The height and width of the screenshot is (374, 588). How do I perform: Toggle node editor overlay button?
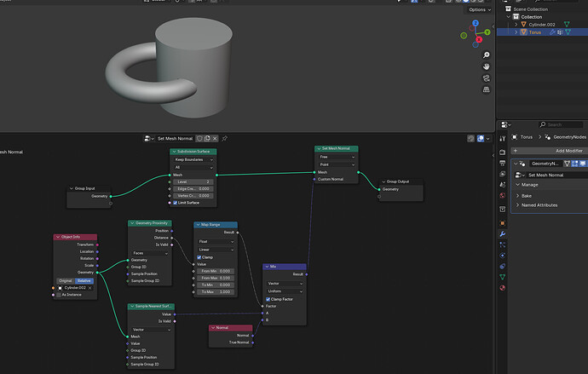pos(481,139)
